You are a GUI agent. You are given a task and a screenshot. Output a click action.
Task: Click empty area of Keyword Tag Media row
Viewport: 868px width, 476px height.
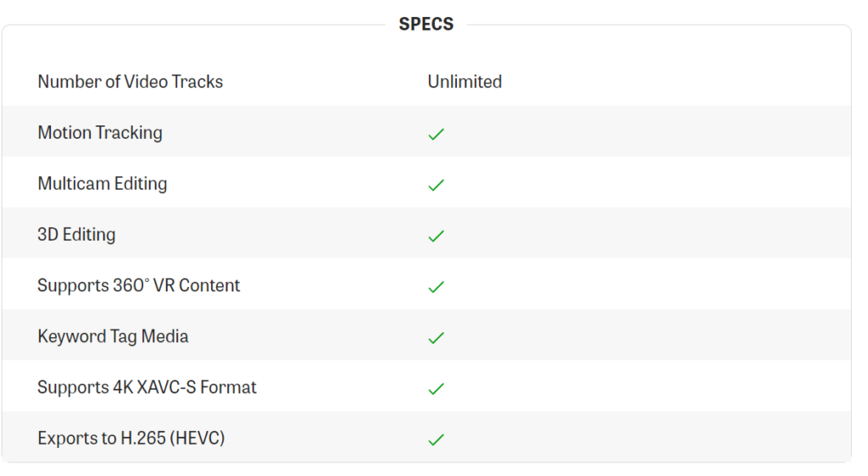[x=648, y=335]
